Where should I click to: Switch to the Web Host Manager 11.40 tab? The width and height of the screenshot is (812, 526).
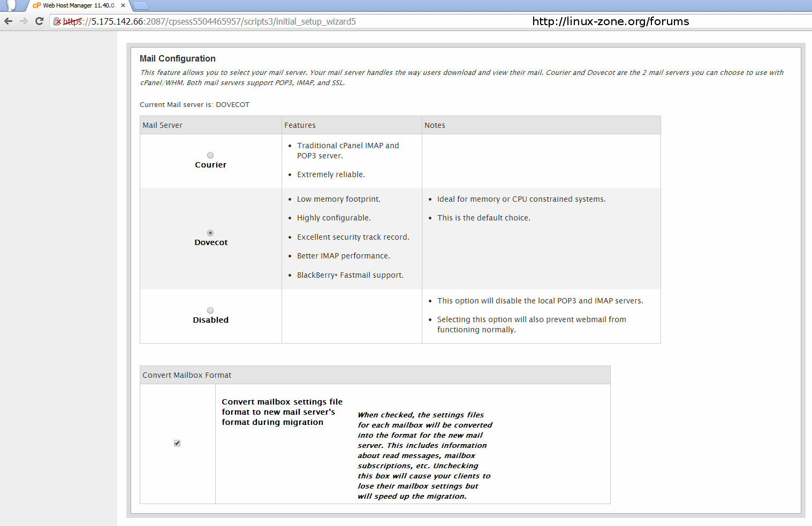[x=78, y=5]
